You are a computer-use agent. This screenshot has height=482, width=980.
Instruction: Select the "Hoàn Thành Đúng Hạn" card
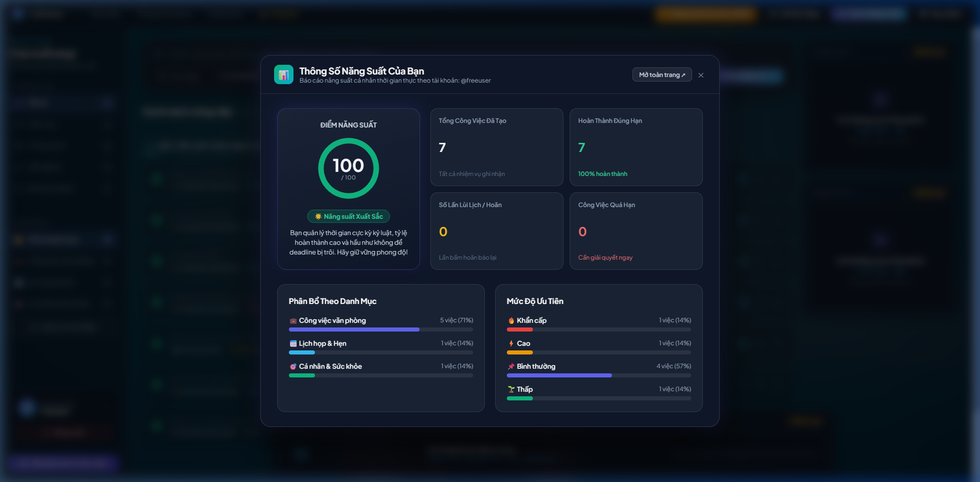[x=636, y=147]
